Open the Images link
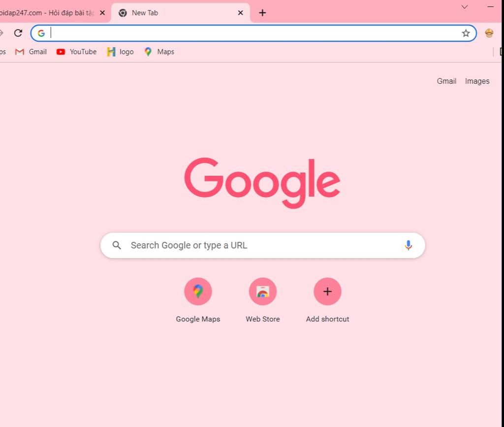This screenshot has height=427, width=504. 477,81
